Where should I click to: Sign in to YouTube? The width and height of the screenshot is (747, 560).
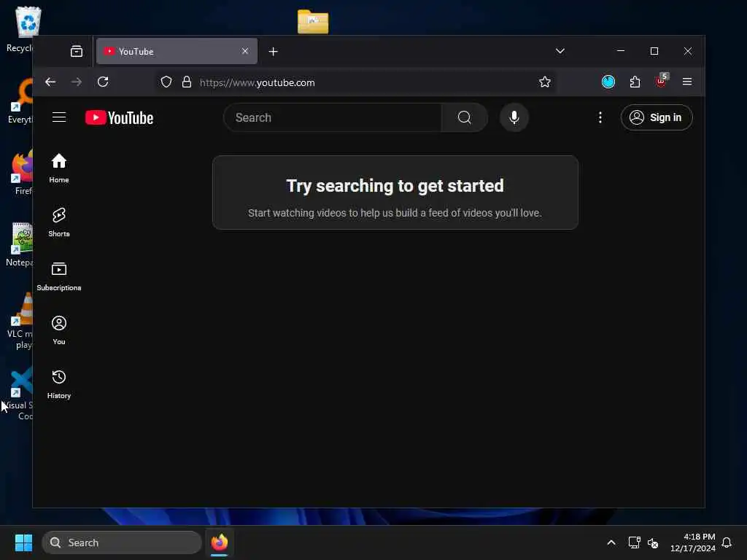coord(657,117)
